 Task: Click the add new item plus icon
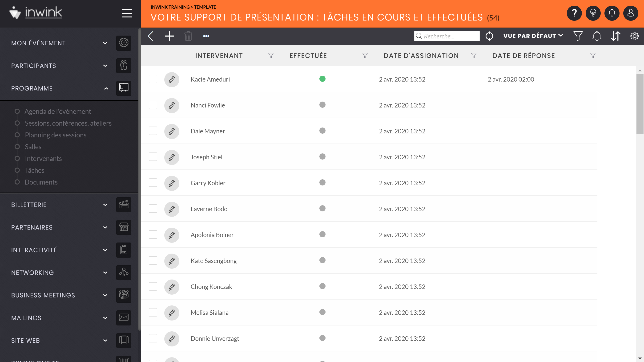click(169, 36)
